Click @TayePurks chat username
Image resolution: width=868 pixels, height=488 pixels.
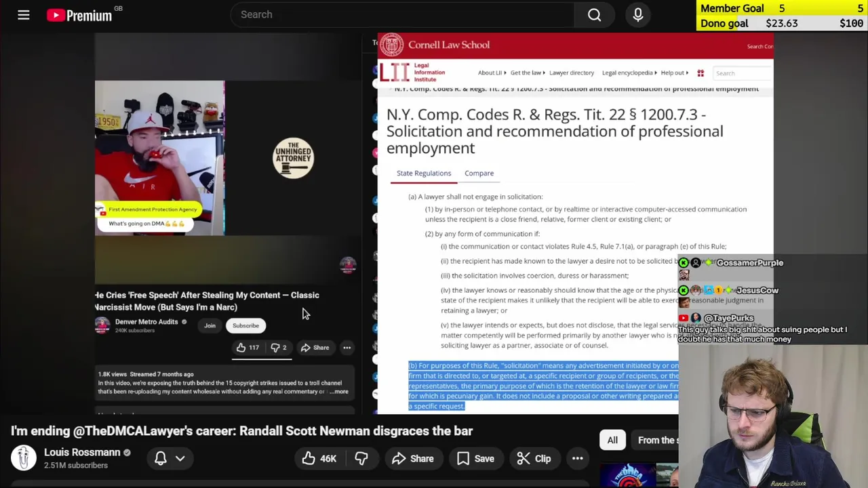click(x=728, y=318)
